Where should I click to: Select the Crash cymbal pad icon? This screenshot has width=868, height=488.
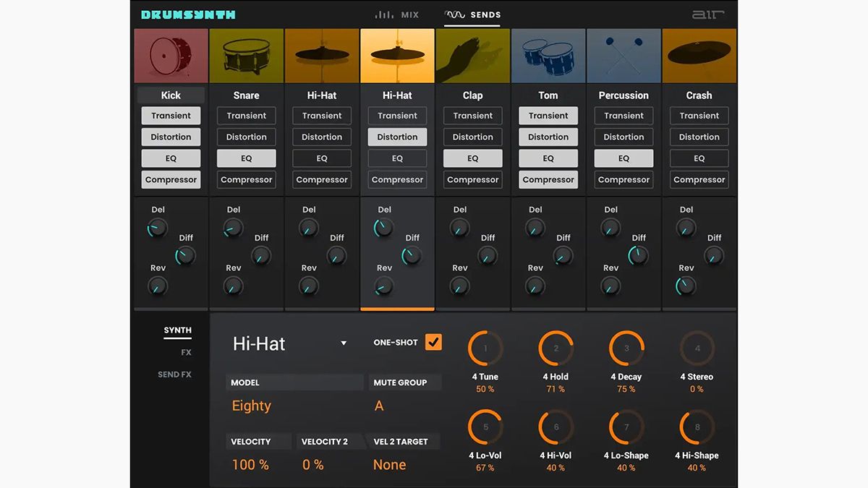coord(699,55)
